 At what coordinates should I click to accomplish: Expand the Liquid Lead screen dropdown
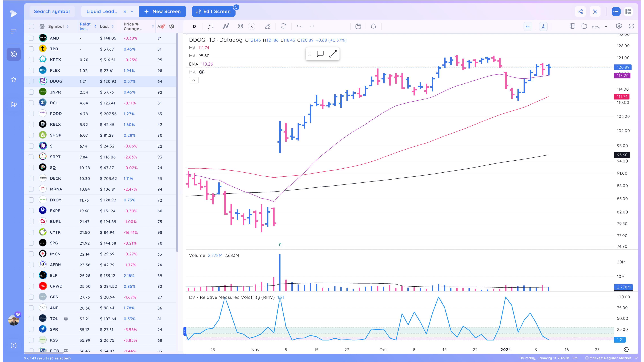(x=132, y=11)
